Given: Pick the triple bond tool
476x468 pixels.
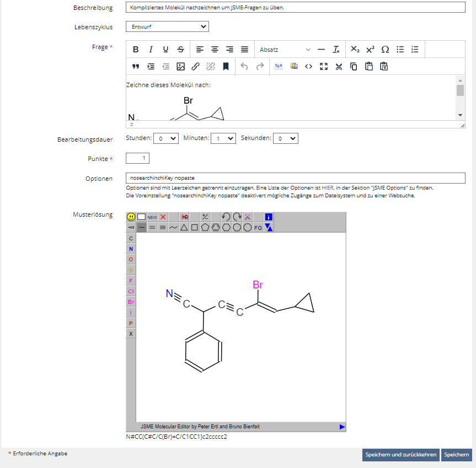Looking at the screenshot, I should (163, 227).
